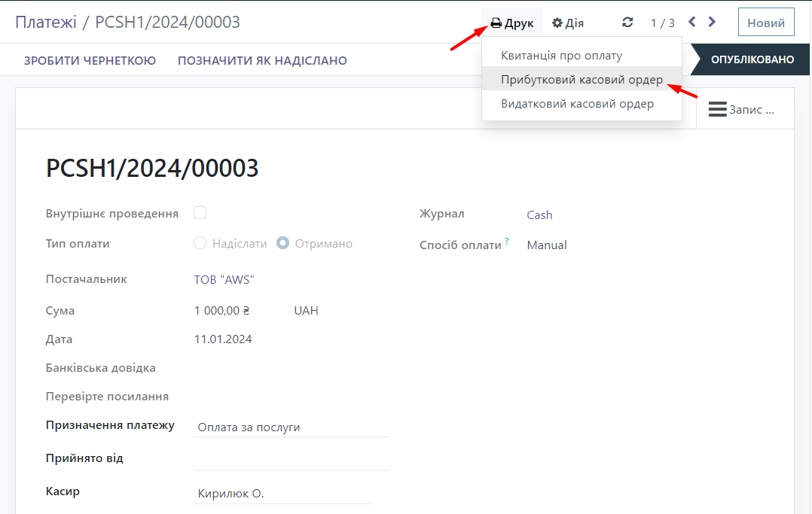Click Позначити як надіслано button
This screenshot has width=812, height=514.
[262, 60]
